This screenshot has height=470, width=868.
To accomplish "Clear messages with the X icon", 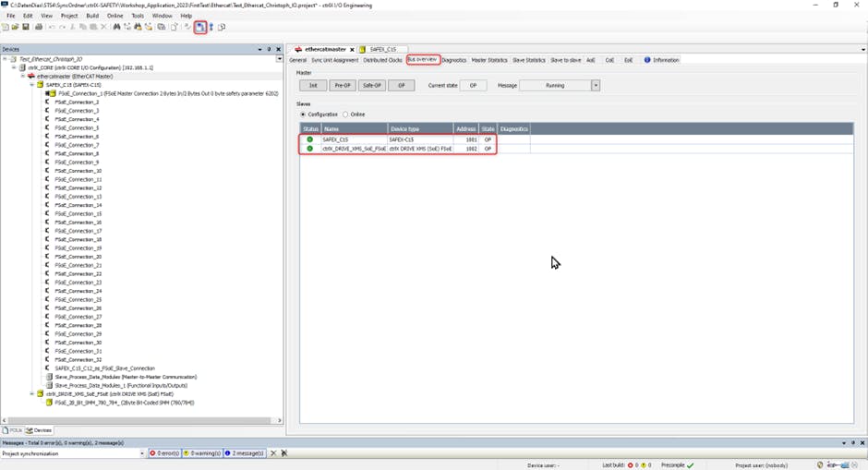I will (273, 453).
